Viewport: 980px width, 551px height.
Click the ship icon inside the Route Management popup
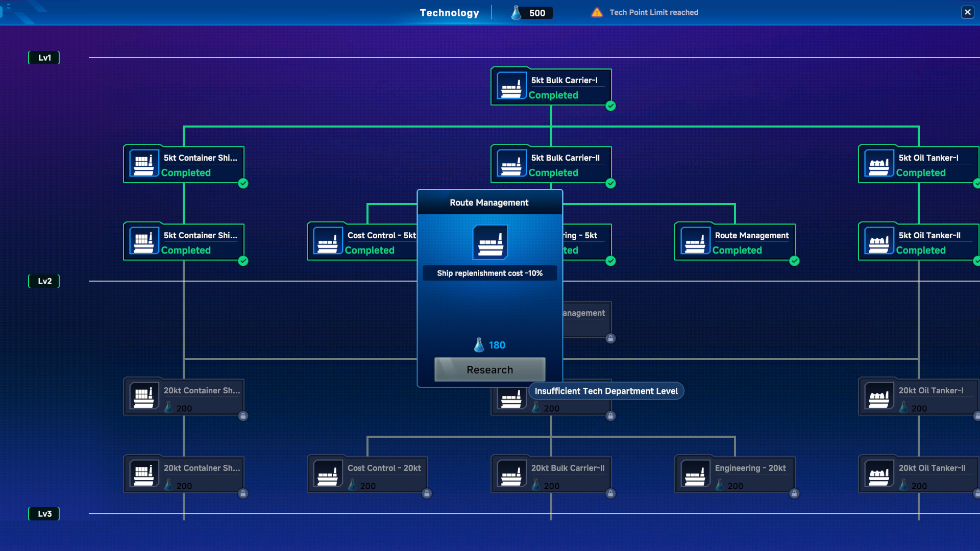click(x=489, y=242)
